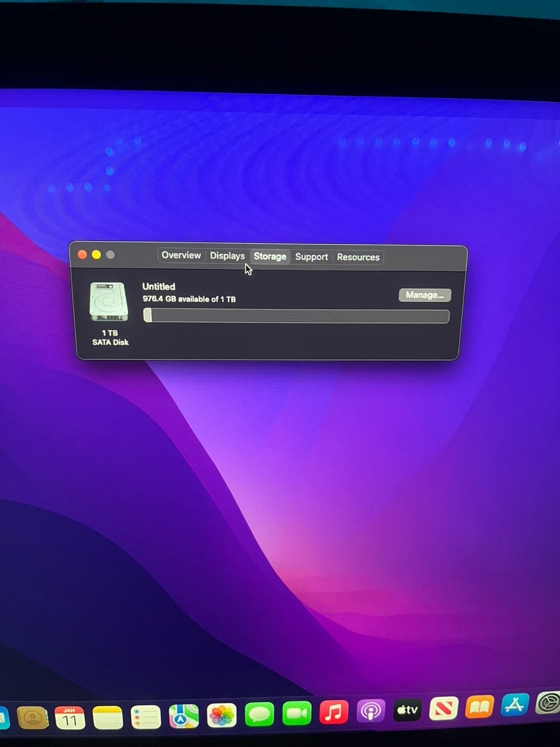Launch the Notes app
This screenshot has height=747, width=560.
pos(108,718)
